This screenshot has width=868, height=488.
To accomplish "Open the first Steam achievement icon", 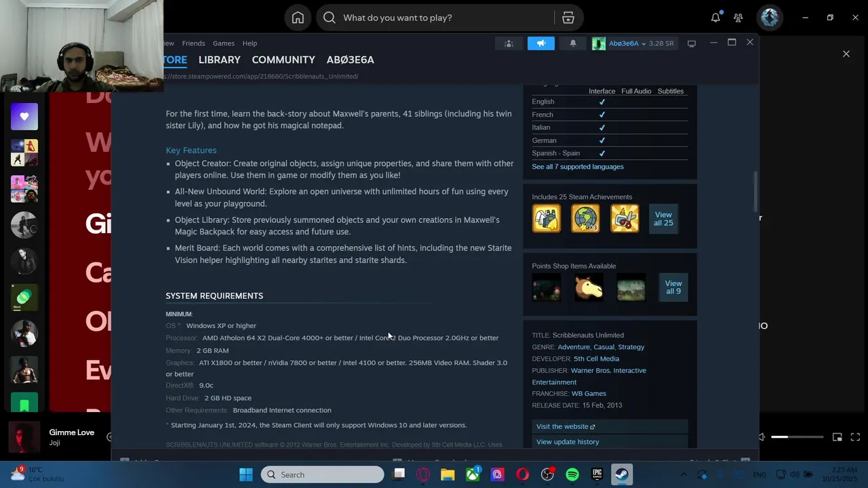I will [x=547, y=219].
